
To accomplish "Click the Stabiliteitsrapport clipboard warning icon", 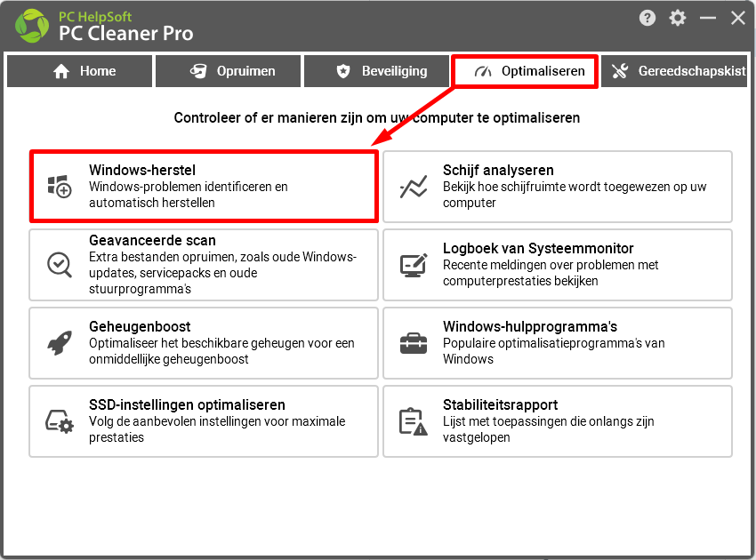I will click(x=414, y=421).
